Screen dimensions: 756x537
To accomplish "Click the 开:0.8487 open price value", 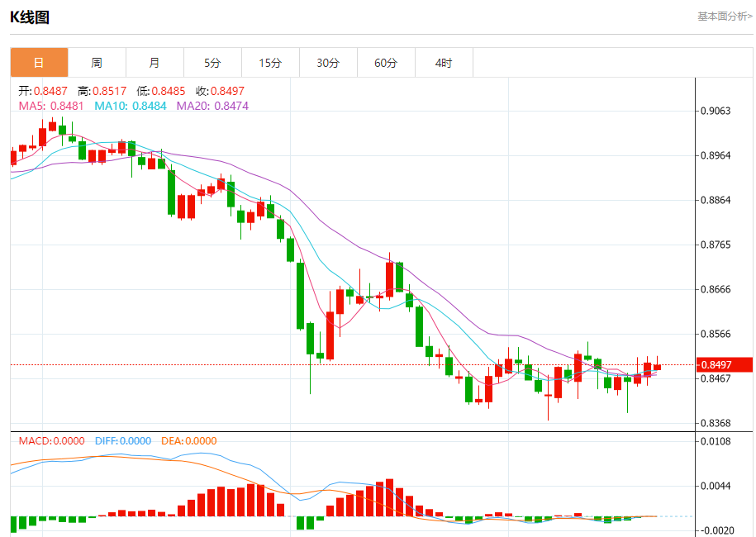I will [x=43, y=91].
